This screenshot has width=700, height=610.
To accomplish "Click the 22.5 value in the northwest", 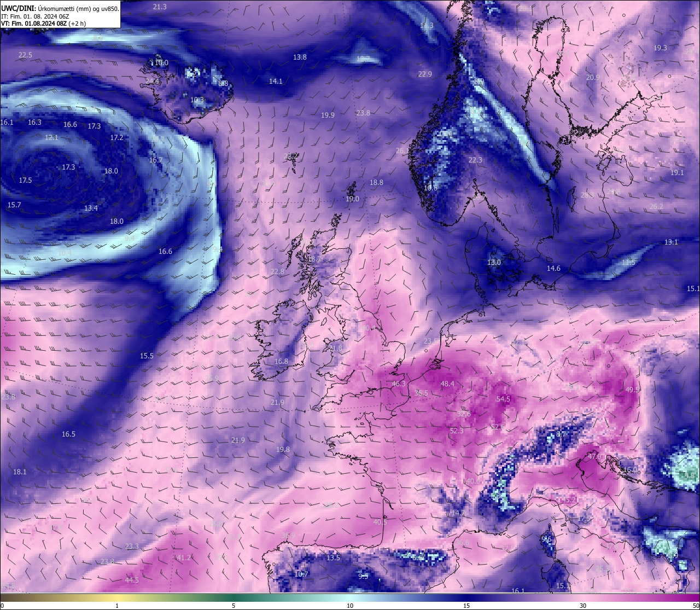I will click(x=25, y=55).
